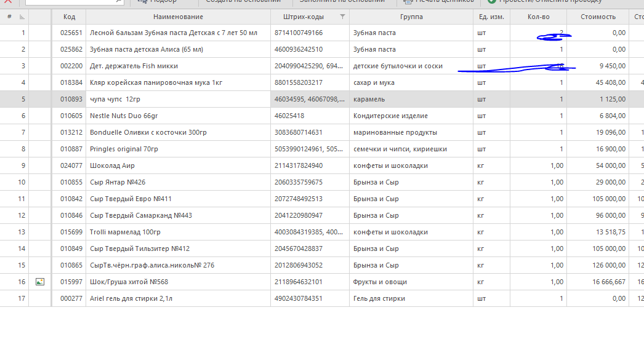Click the Кол-во column header
The image size is (644, 342).
click(x=538, y=17)
